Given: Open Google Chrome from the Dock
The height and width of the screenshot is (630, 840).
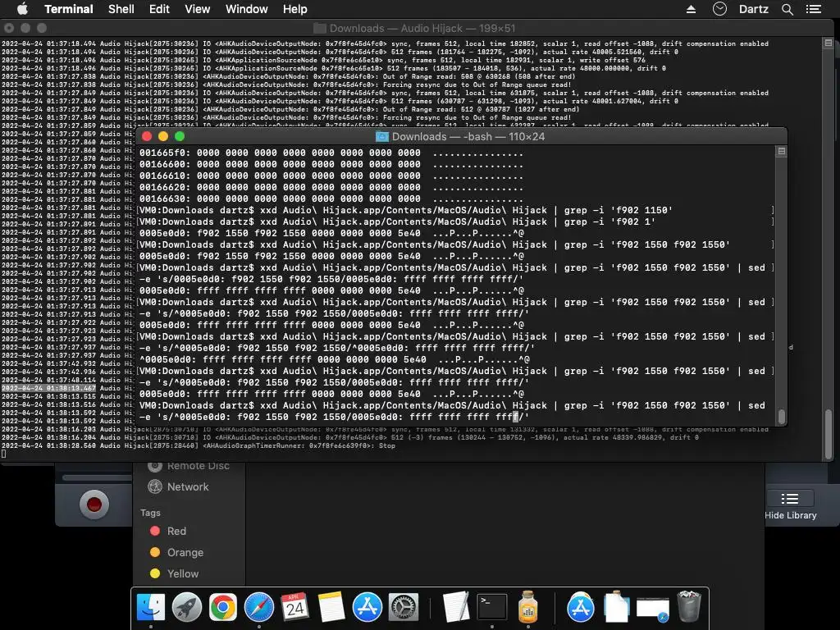Looking at the screenshot, I should point(223,608).
